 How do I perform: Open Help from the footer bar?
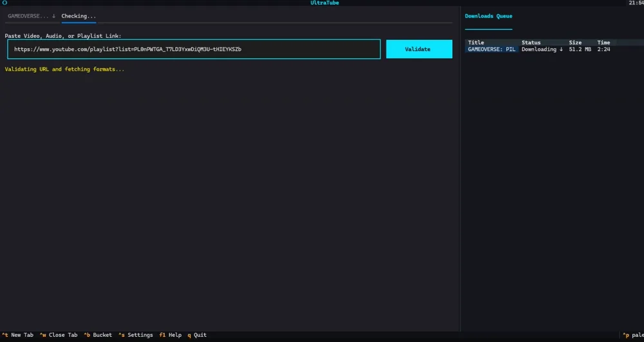pos(170,335)
